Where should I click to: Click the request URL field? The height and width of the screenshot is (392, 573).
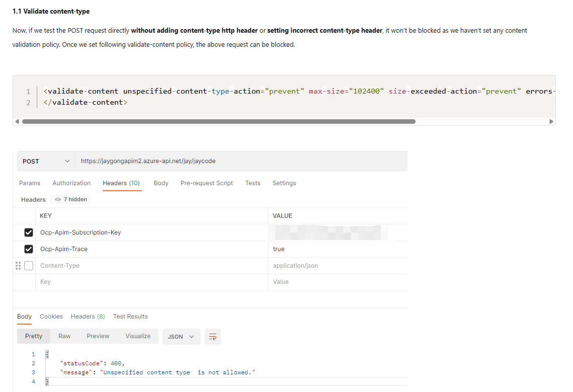241,161
